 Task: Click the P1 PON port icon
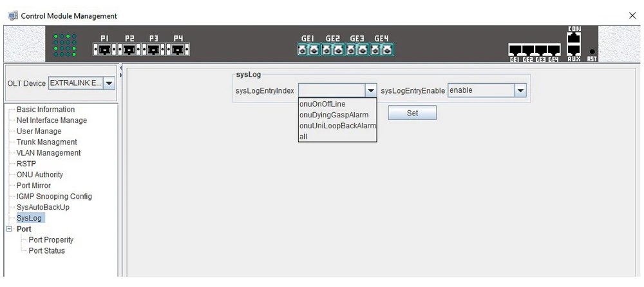tap(106, 49)
